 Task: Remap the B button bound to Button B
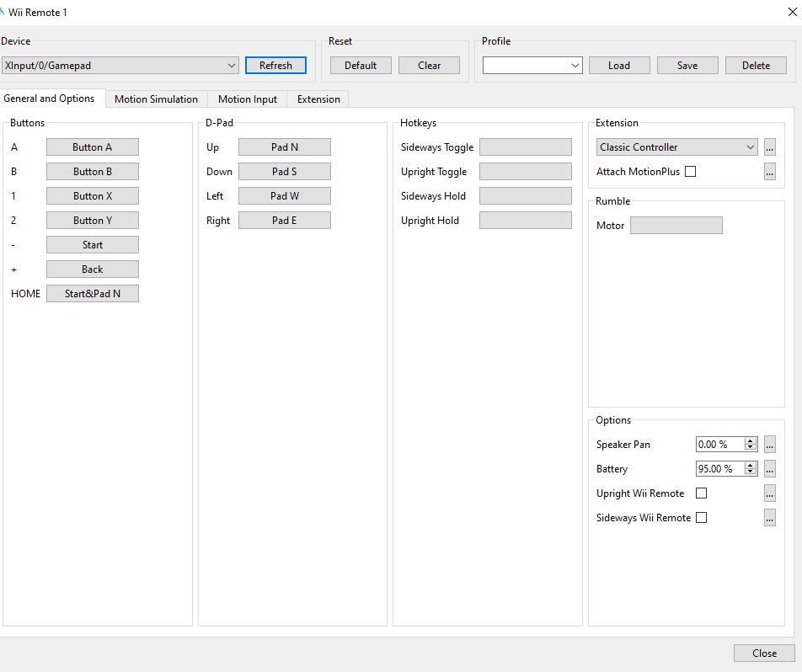pos(93,172)
